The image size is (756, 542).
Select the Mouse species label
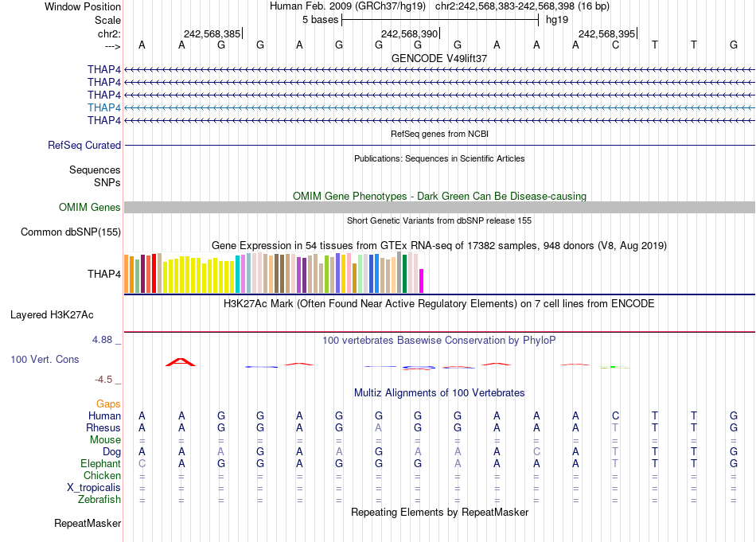point(105,440)
